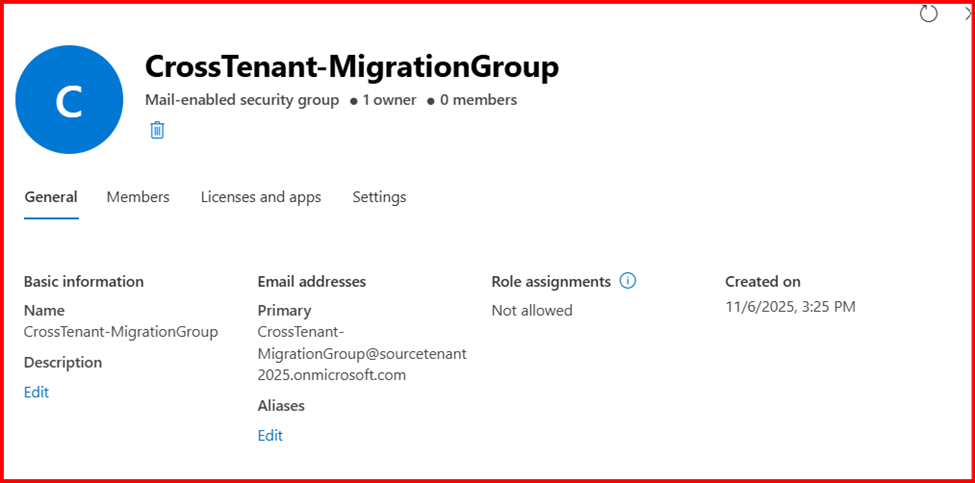The height and width of the screenshot is (483, 975).
Task: Switch to the General tab
Action: pyautogui.click(x=51, y=197)
